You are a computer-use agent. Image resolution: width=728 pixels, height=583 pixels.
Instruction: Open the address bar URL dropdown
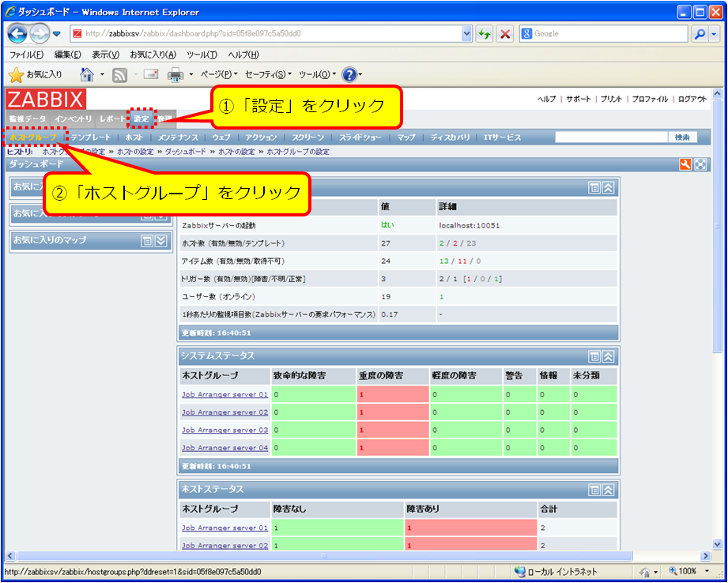coord(467,34)
